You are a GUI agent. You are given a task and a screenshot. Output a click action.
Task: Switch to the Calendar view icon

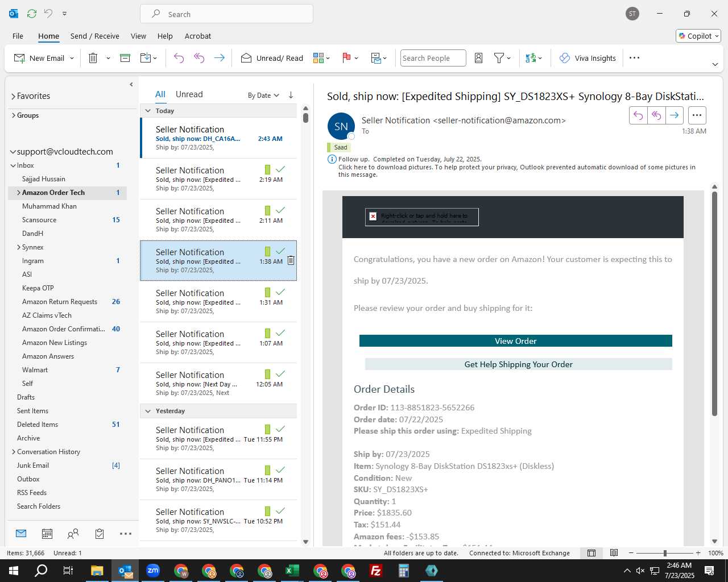coord(47,534)
